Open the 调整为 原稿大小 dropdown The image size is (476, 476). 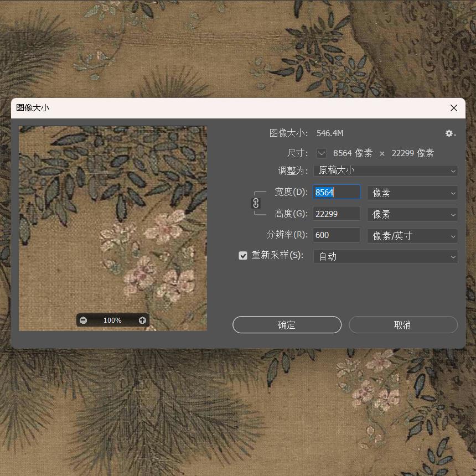(x=386, y=170)
